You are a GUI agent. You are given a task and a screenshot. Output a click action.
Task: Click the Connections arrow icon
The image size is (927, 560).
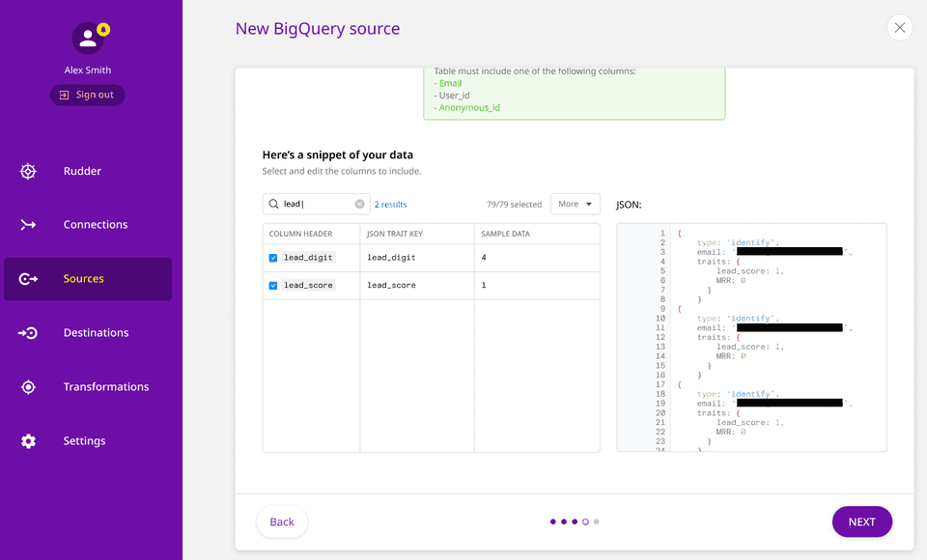click(28, 225)
